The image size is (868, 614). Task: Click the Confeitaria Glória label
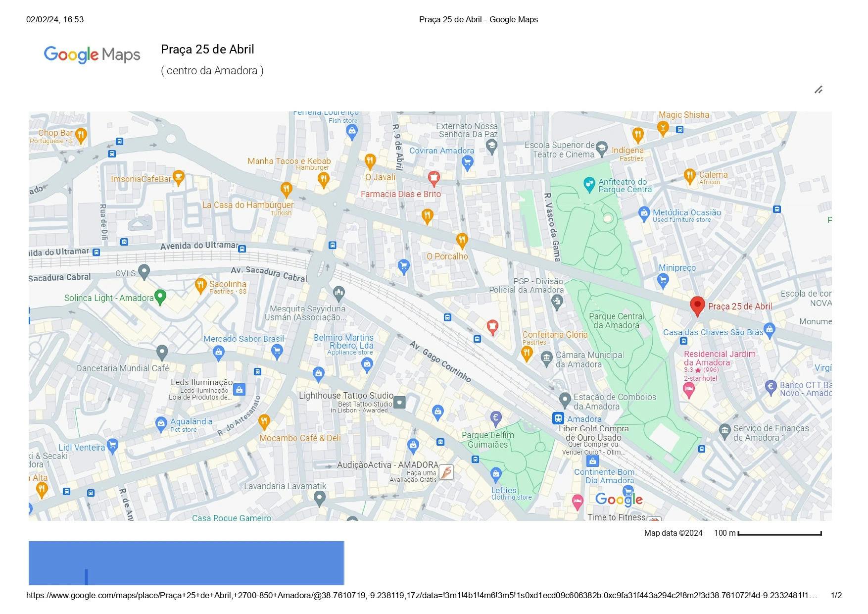tap(555, 335)
